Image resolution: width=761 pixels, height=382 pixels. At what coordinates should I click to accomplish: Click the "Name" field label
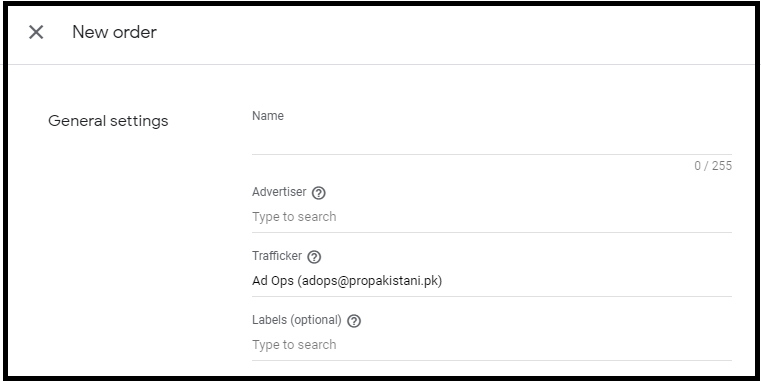[x=268, y=116]
